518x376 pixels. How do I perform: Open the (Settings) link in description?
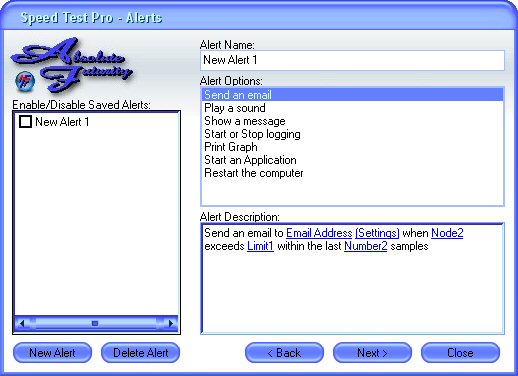(377, 233)
